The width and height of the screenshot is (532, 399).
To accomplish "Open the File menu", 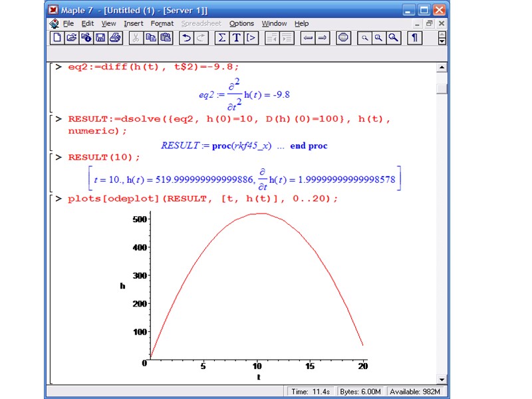I will coord(68,23).
